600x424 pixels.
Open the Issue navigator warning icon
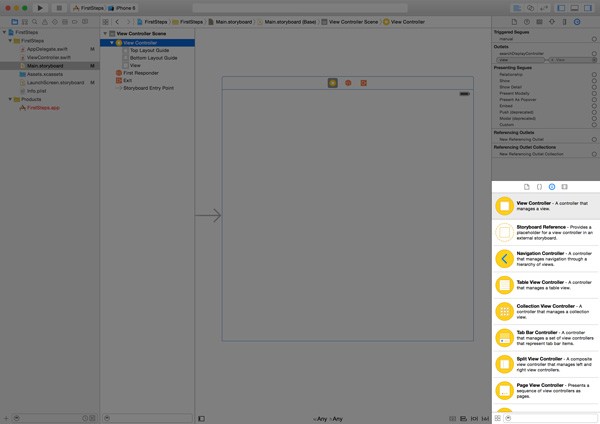45,22
